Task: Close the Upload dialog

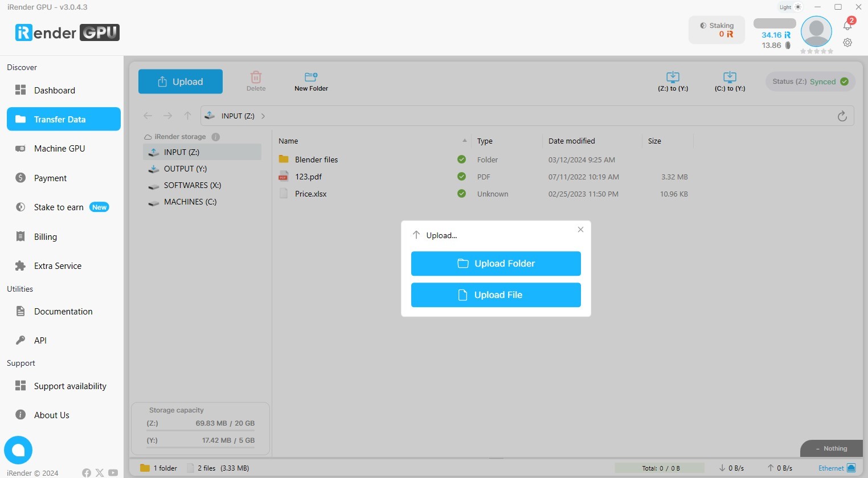Action: pyautogui.click(x=580, y=230)
